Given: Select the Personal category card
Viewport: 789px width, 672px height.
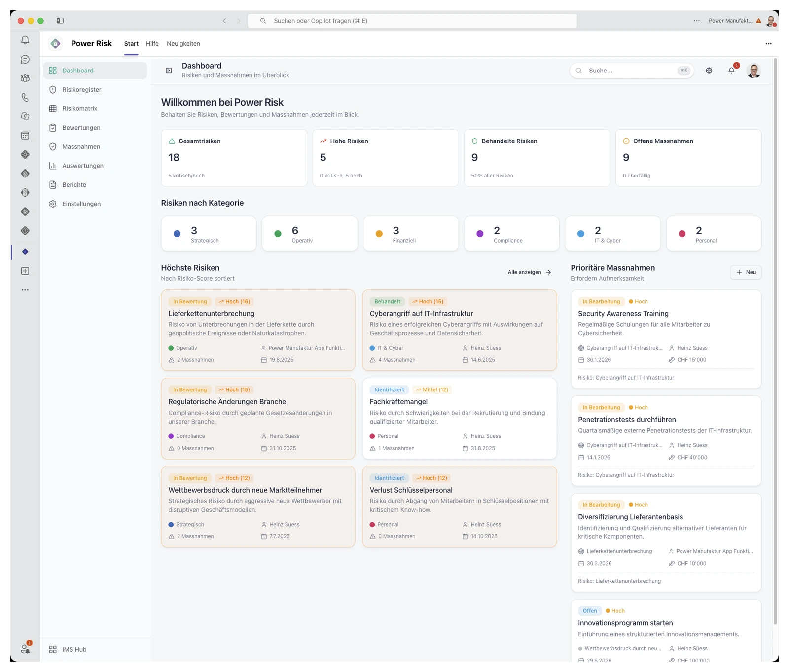Looking at the screenshot, I should coord(714,234).
